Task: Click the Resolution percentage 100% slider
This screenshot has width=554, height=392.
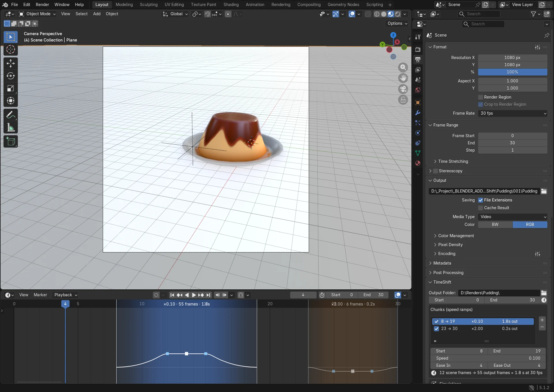Action: [x=512, y=72]
